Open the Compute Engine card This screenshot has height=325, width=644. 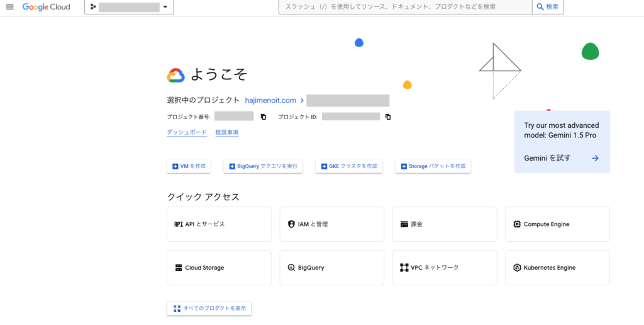click(557, 224)
